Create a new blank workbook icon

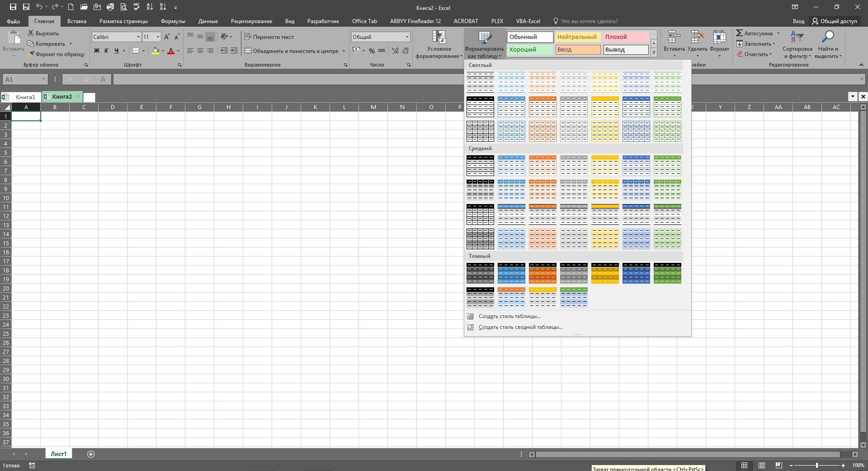click(x=71, y=7)
